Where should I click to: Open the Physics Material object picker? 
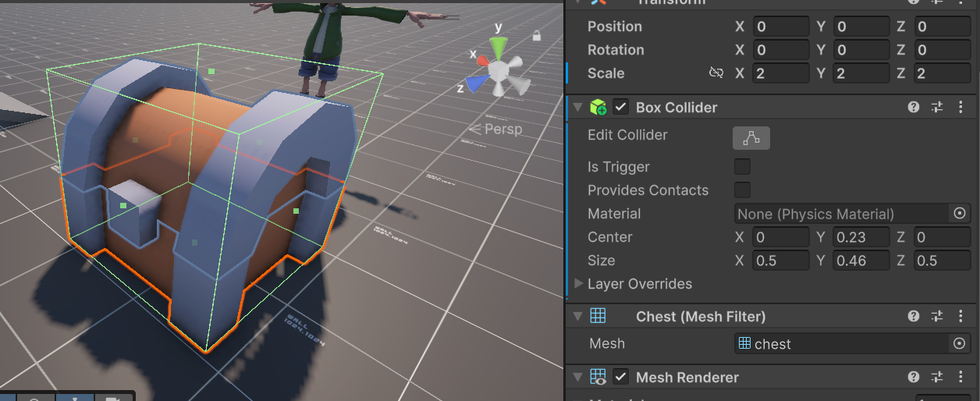pyautogui.click(x=960, y=213)
